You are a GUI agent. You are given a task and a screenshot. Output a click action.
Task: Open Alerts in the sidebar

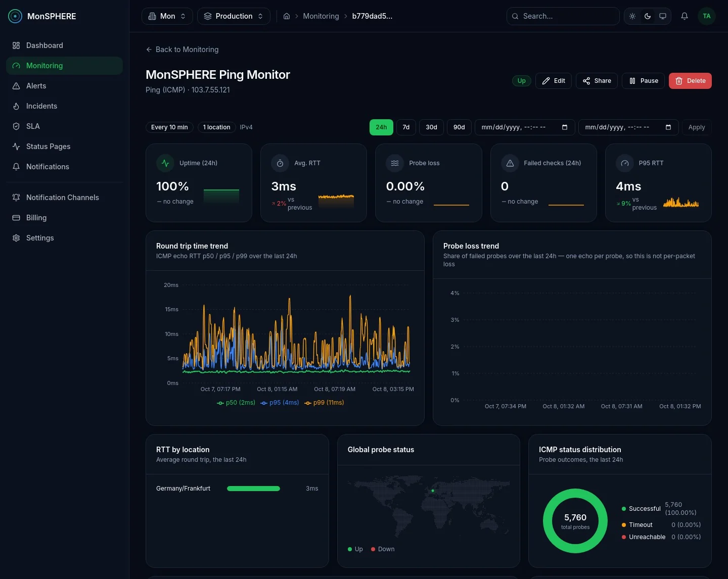pyautogui.click(x=64, y=86)
